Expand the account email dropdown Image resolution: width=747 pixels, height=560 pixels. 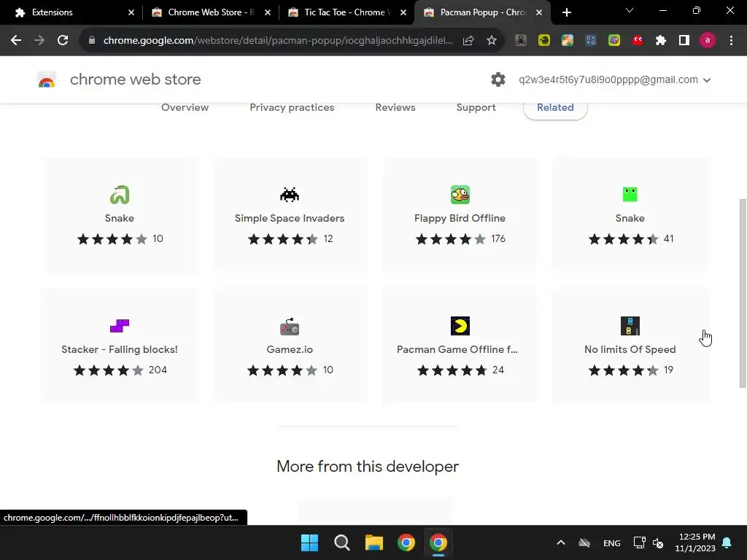(x=707, y=80)
